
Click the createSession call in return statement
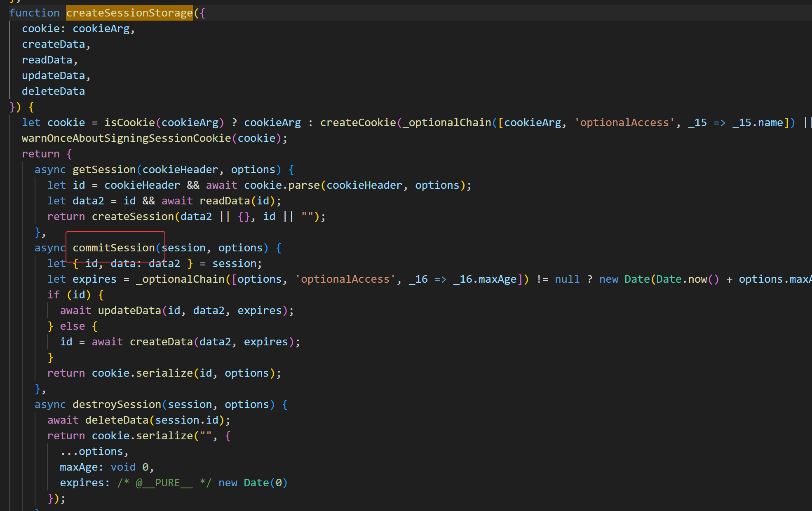click(x=133, y=216)
